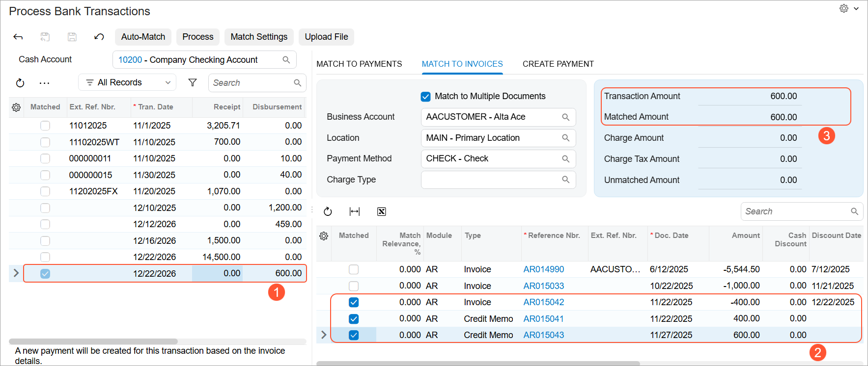
Task: Refresh the bank transactions list
Action: [20, 83]
